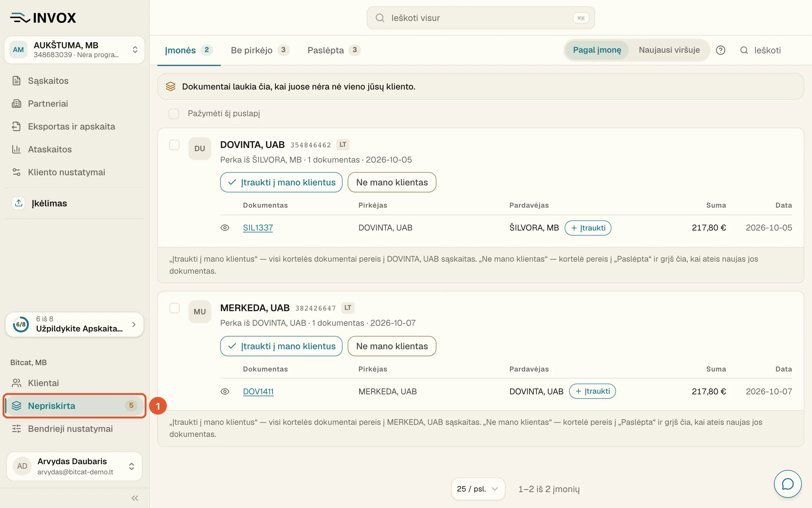Preview document DOV1411 with eye icon
812x508 pixels.
click(225, 391)
